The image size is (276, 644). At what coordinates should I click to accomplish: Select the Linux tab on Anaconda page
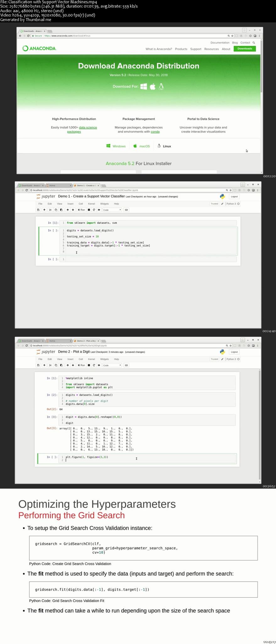tap(164, 146)
